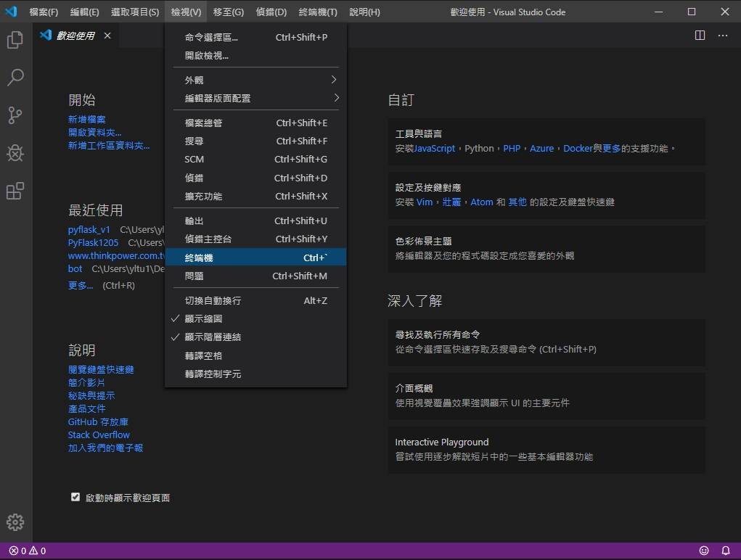The width and height of the screenshot is (741, 560).
Task: Close the open 檢視(V) menu
Action: click(187, 12)
